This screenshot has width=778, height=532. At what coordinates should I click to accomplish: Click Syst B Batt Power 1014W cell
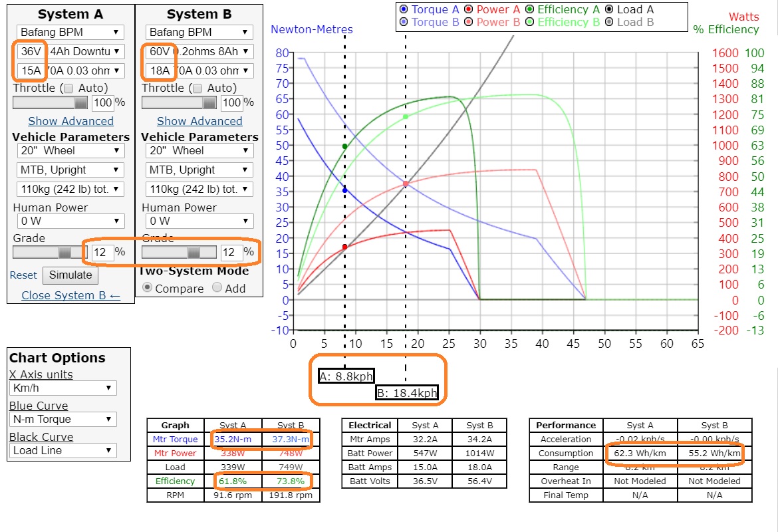click(480, 453)
